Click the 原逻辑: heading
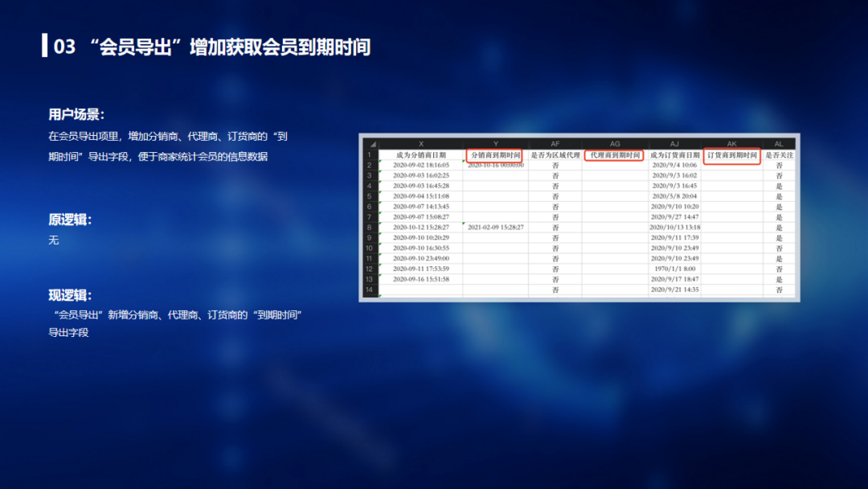The width and height of the screenshot is (868, 489). 70,220
